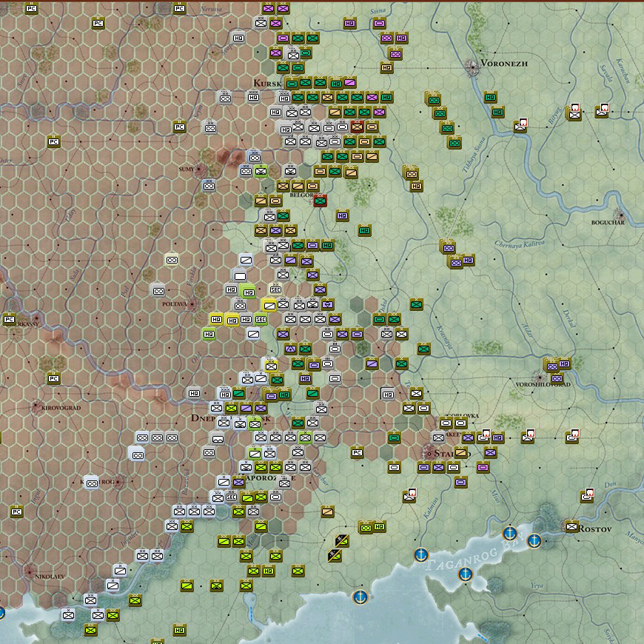644x644 pixels.
Task: Click the Kirovograd city label
Action: 61,408
